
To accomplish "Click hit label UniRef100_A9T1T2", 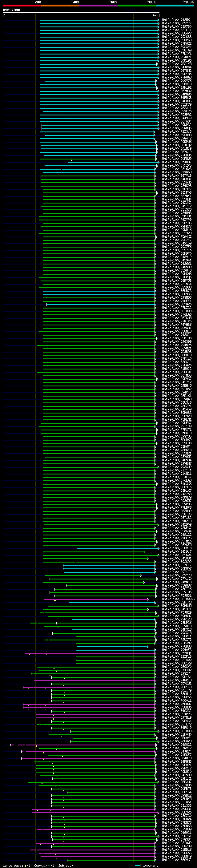I will pos(176,572).
